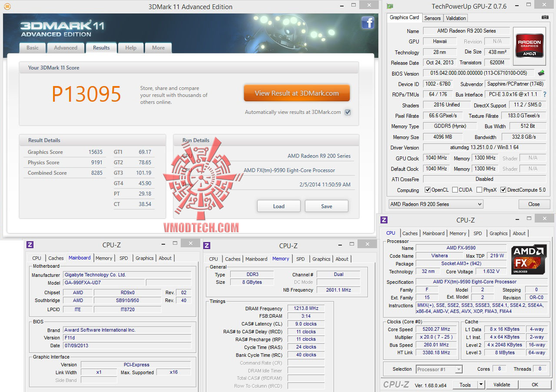Open SPD tab in the Memory CPU-Z window
Image resolution: width=556 pixels, height=392 pixels.
pos(300,259)
